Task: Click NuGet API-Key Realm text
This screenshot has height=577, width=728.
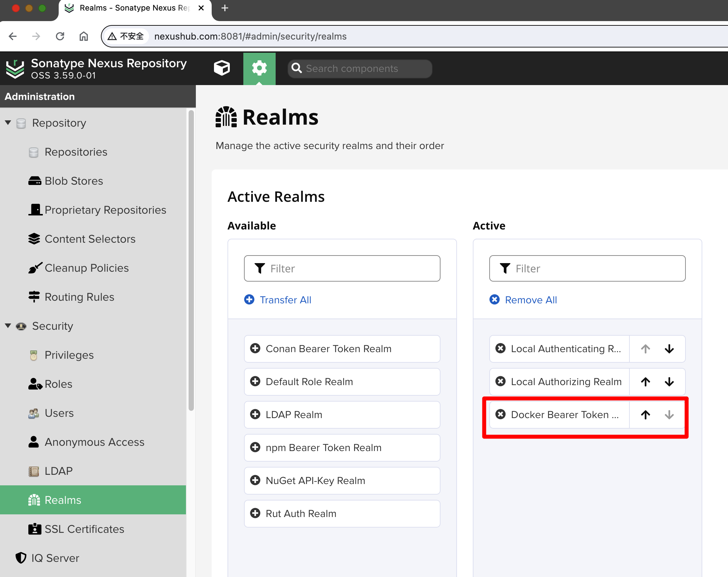Action: tap(316, 480)
